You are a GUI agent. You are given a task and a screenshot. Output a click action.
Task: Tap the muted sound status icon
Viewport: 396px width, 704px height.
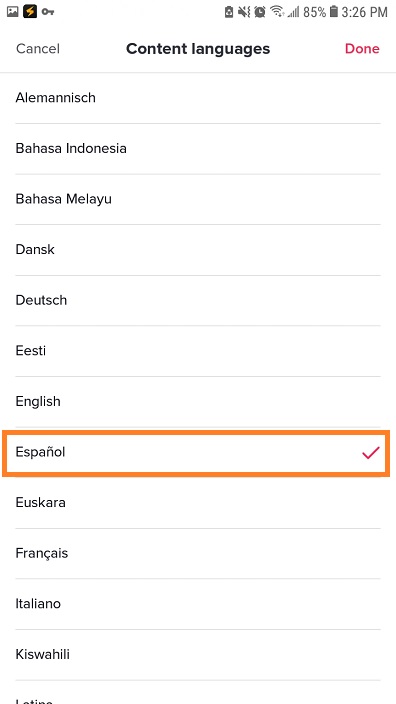tap(244, 12)
